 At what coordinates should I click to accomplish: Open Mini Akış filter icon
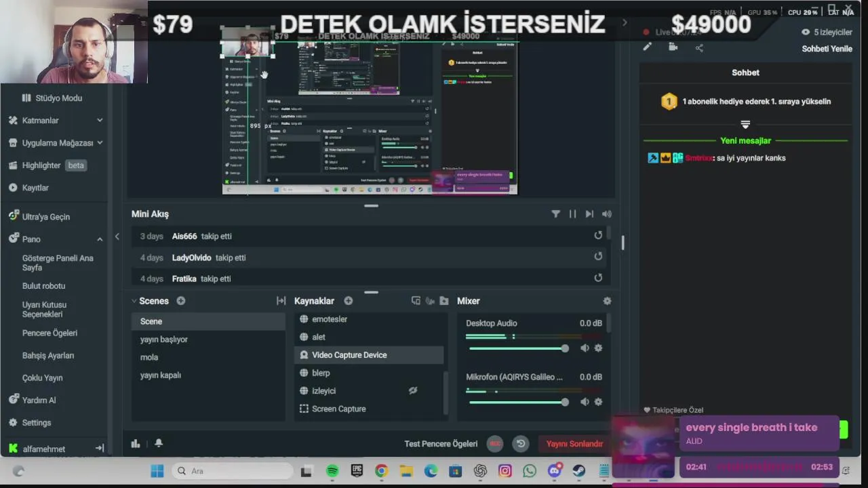click(x=555, y=214)
